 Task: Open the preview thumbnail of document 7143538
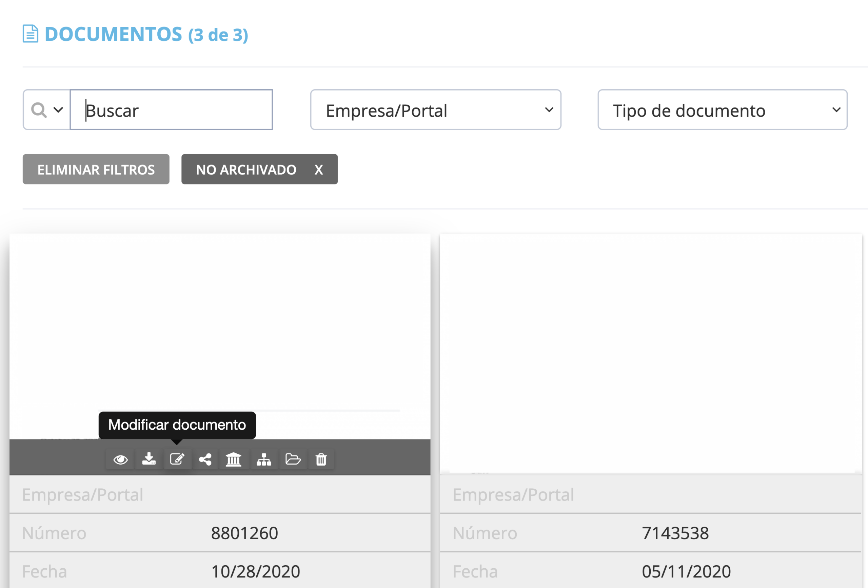(651, 353)
